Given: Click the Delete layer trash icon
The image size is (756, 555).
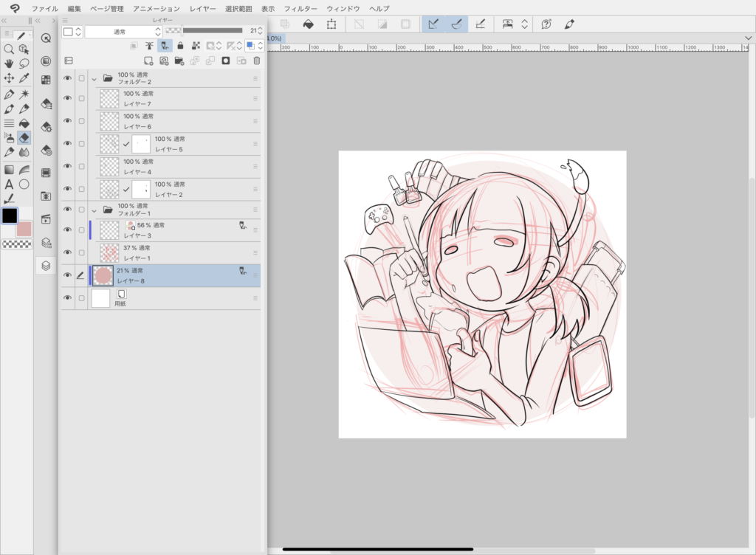Looking at the screenshot, I should pyautogui.click(x=257, y=61).
